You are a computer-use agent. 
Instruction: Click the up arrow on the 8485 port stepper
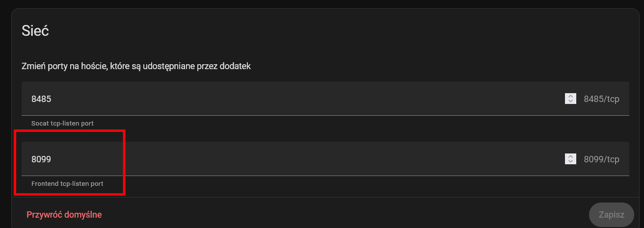click(570, 96)
